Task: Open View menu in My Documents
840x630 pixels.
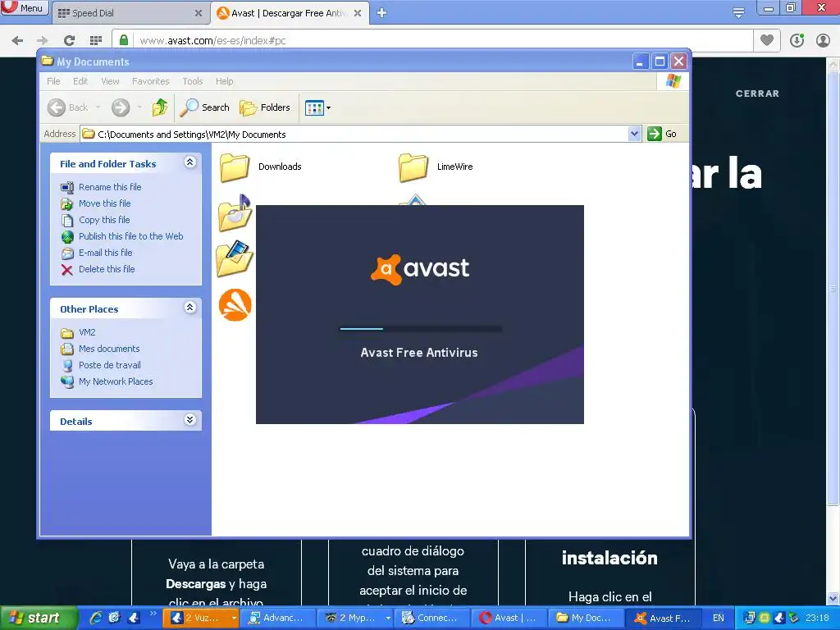Action: [110, 81]
